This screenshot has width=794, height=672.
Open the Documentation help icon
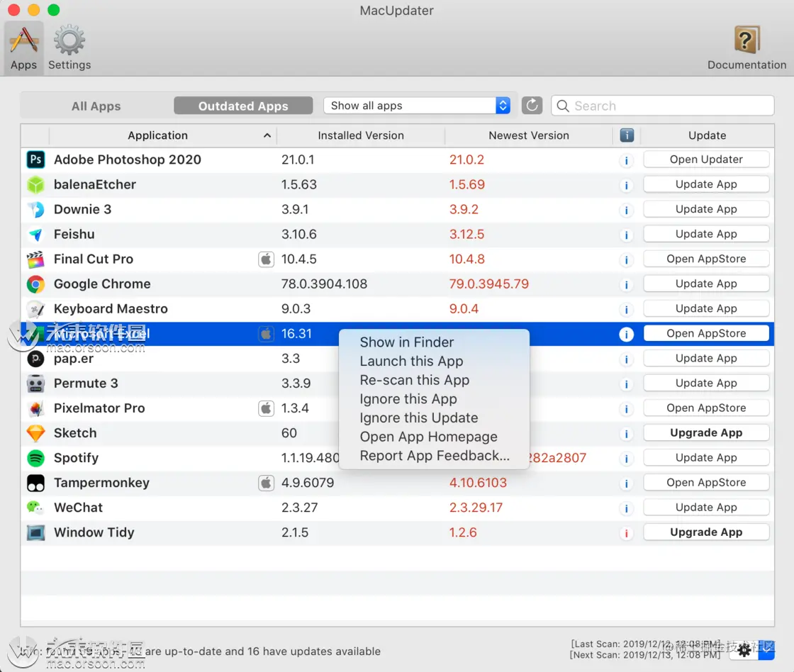pyautogui.click(x=747, y=48)
